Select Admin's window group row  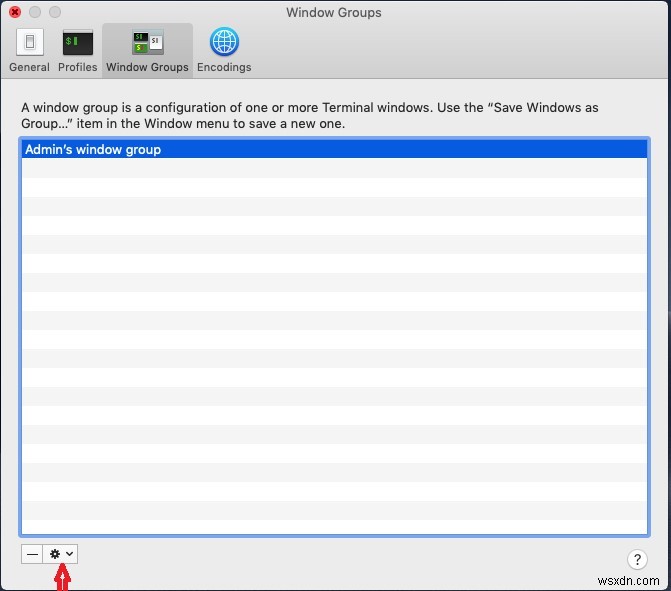[334, 149]
